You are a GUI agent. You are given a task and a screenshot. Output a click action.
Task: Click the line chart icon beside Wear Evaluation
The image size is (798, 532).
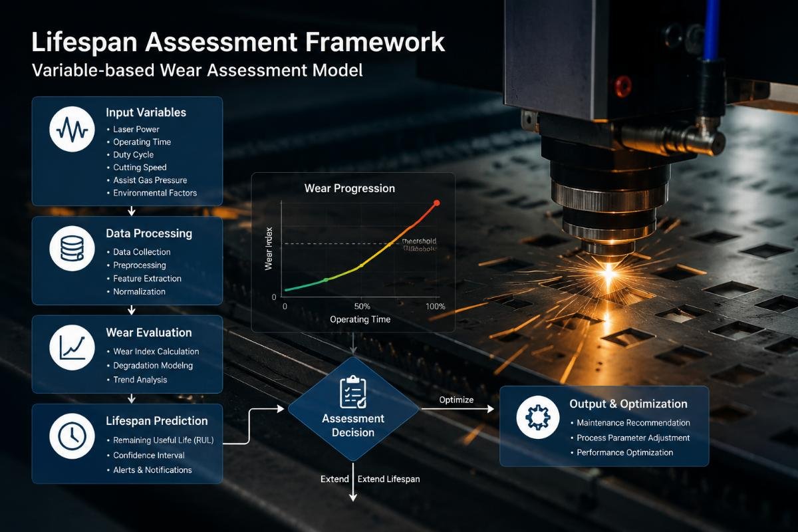72,347
